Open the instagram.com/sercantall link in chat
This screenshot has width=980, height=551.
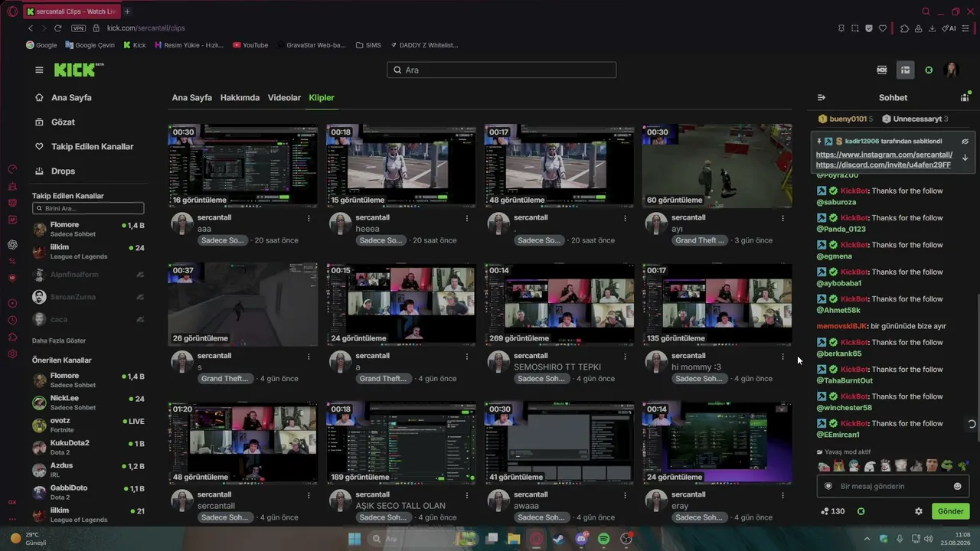(x=884, y=155)
